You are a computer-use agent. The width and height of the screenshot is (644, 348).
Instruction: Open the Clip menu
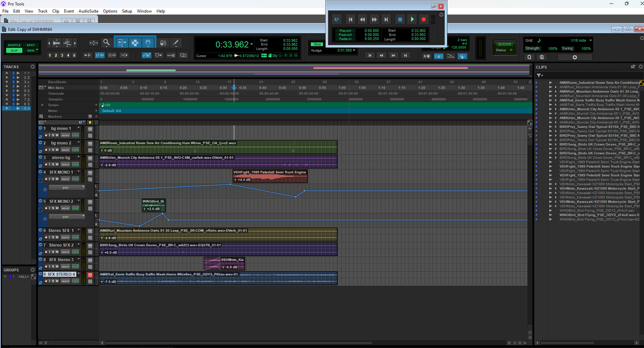(56, 11)
